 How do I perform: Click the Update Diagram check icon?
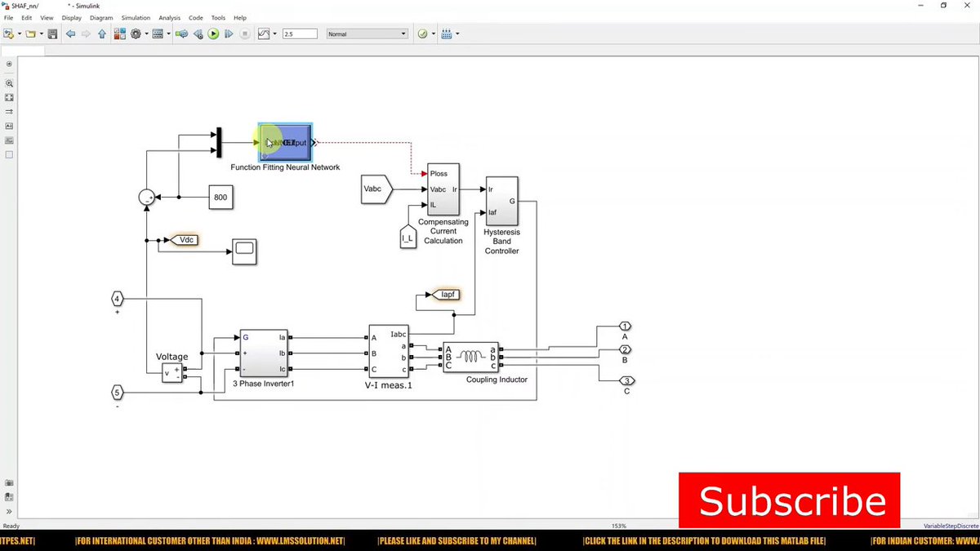423,33
